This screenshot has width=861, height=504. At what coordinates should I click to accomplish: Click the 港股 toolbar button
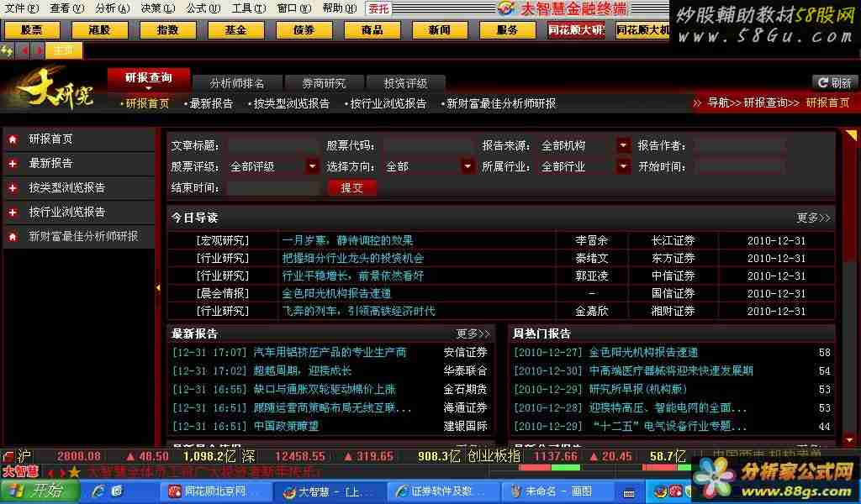click(x=99, y=30)
